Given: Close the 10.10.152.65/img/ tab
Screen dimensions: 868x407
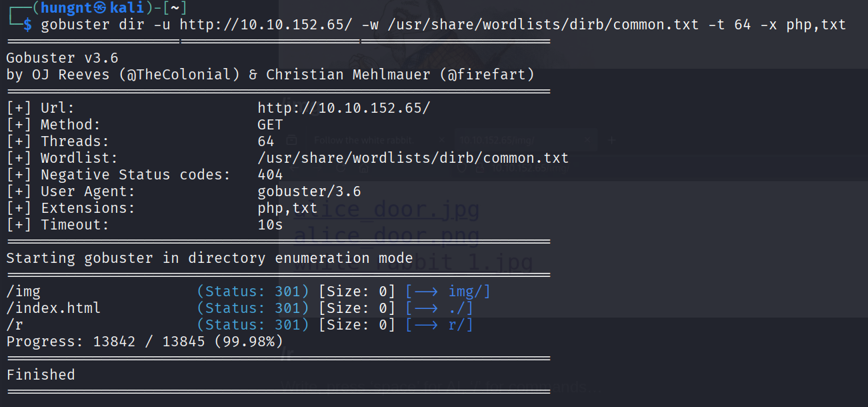Looking at the screenshot, I should 588,140.
